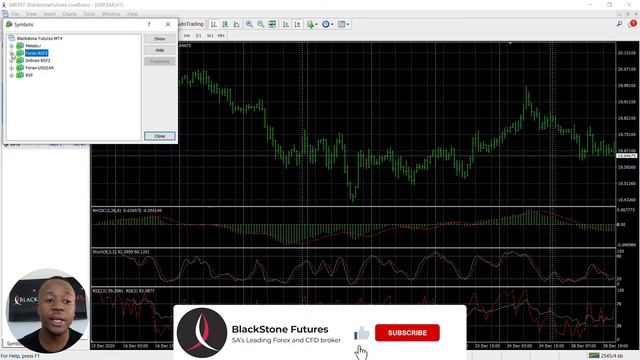
Task: Toggle chart auto scroll icon
Action: pyautogui.click(x=286, y=24)
